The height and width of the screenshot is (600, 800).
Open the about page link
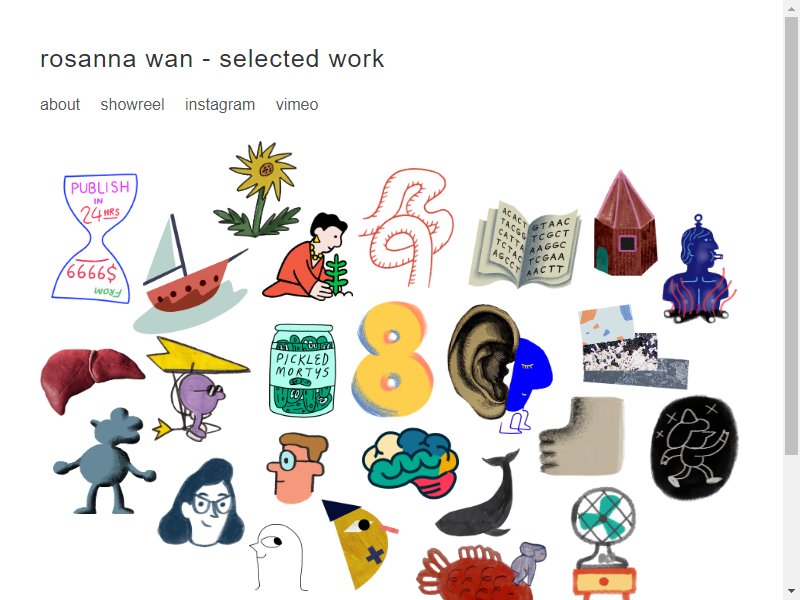(x=60, y=105)
